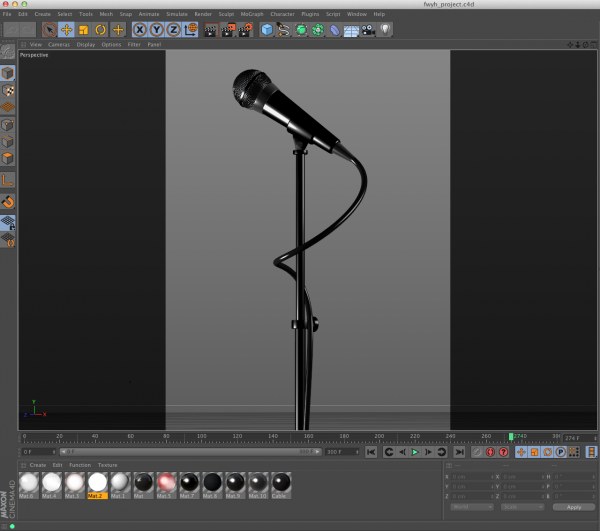Step to the next frame
This screenshot has height=531, width=600.
coord(428,452)
